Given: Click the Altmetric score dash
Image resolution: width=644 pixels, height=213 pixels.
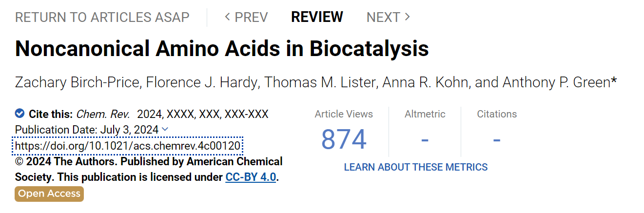Looking at the screenshot, I should (425, 140).
